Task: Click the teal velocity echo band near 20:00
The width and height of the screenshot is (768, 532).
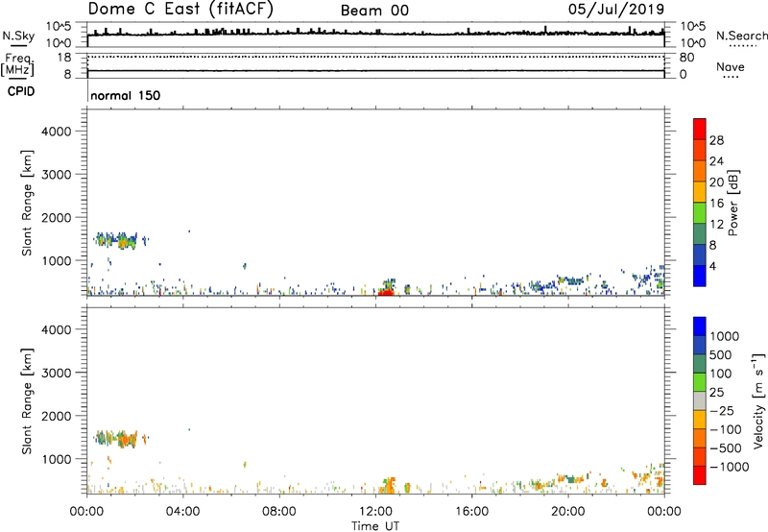Action: click(x=571, y=478)
